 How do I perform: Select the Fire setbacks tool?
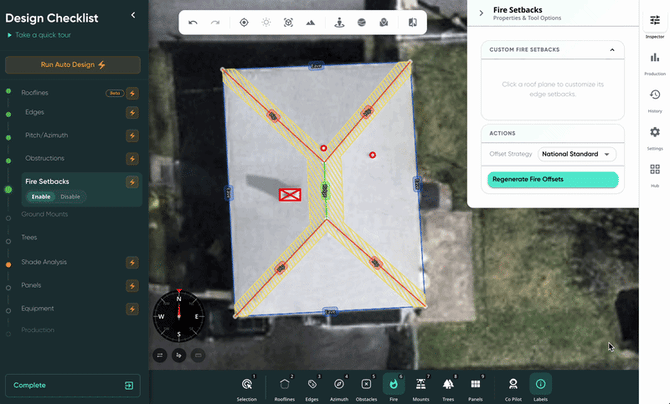[394, 387]
